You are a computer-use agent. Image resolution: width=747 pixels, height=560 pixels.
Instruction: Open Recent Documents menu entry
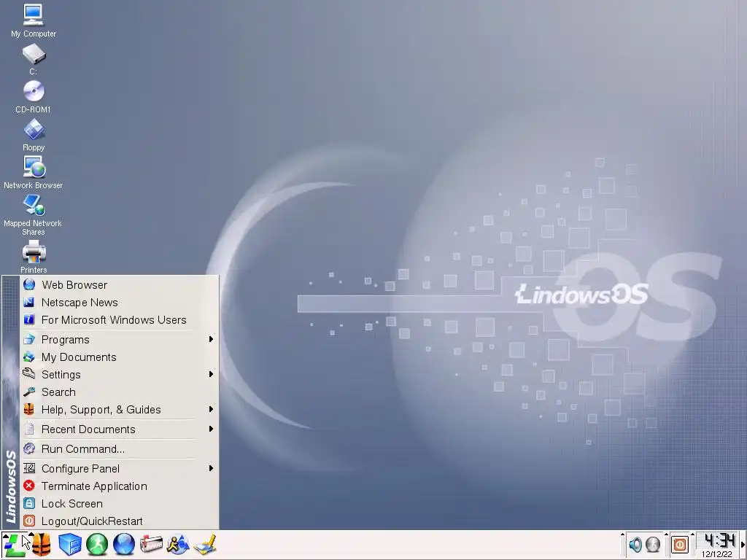coord(120,429)
